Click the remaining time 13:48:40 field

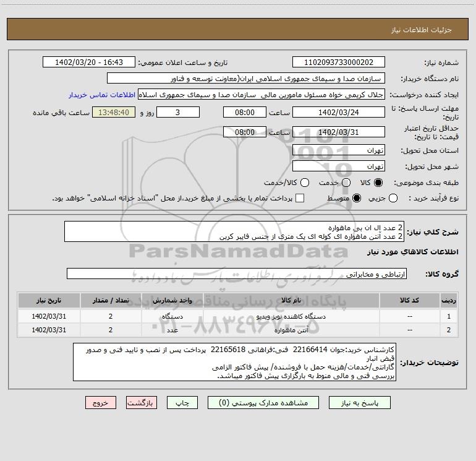point(114,112)
